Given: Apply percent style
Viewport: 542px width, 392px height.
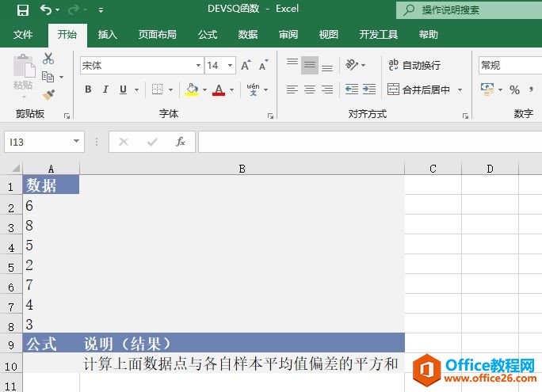Looking at the screenshot, I should click(514, 90).
